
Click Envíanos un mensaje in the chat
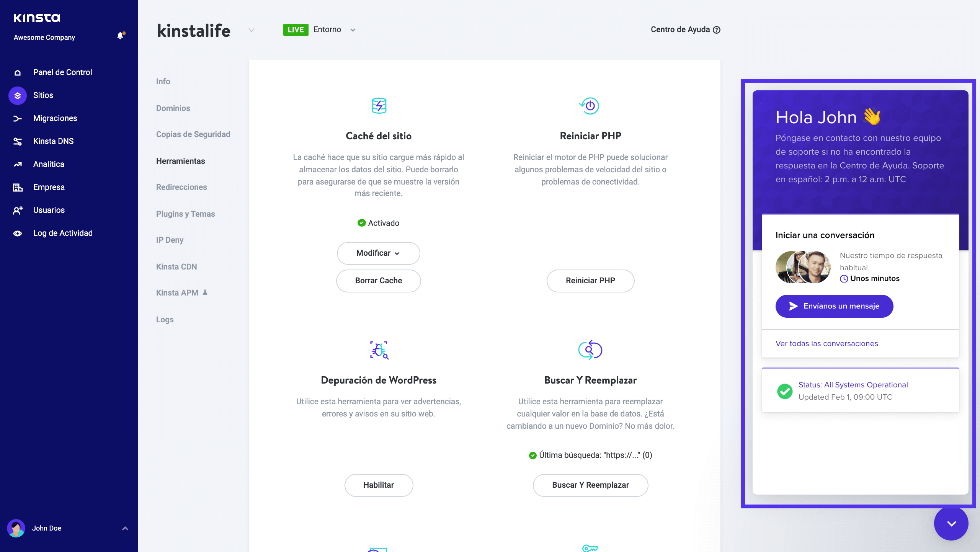[835, 306]
